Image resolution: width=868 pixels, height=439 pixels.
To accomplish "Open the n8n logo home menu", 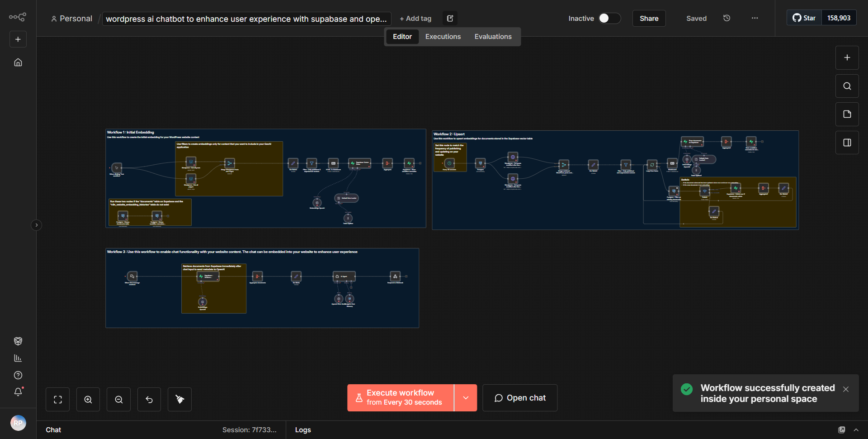I will (x=18, y=17).
